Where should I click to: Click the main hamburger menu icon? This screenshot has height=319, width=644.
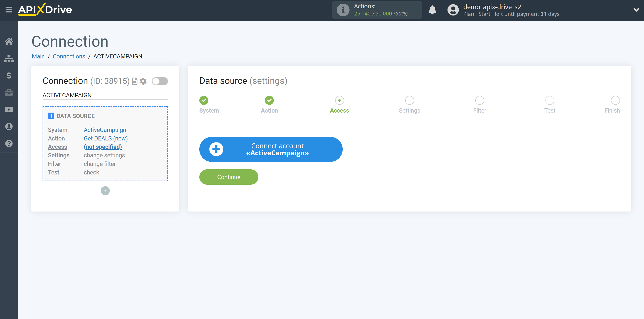(9, 9)
